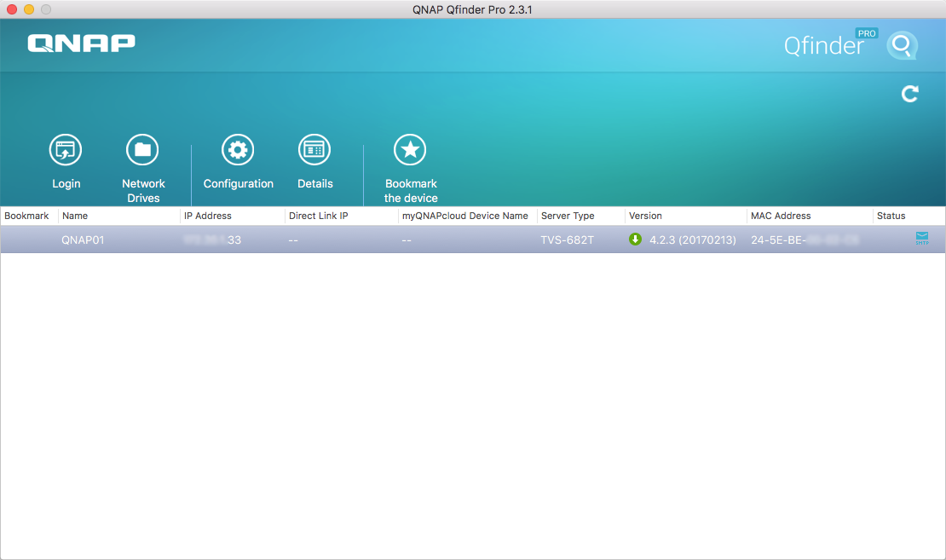Close the Qfinder Pro window

pyautogui.click(x=11, y=9)
